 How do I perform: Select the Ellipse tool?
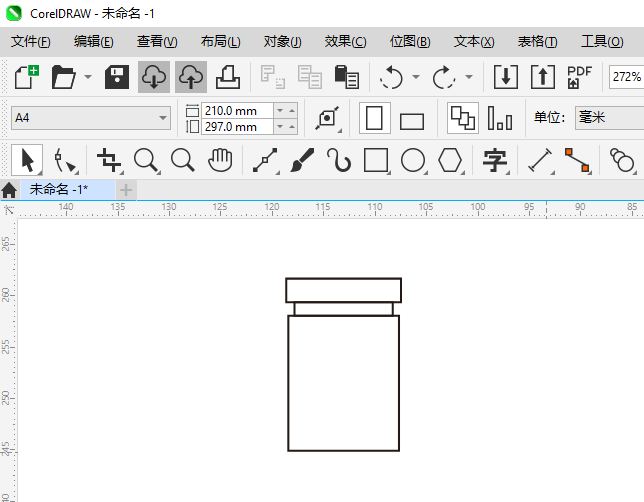tap(413, 160)
